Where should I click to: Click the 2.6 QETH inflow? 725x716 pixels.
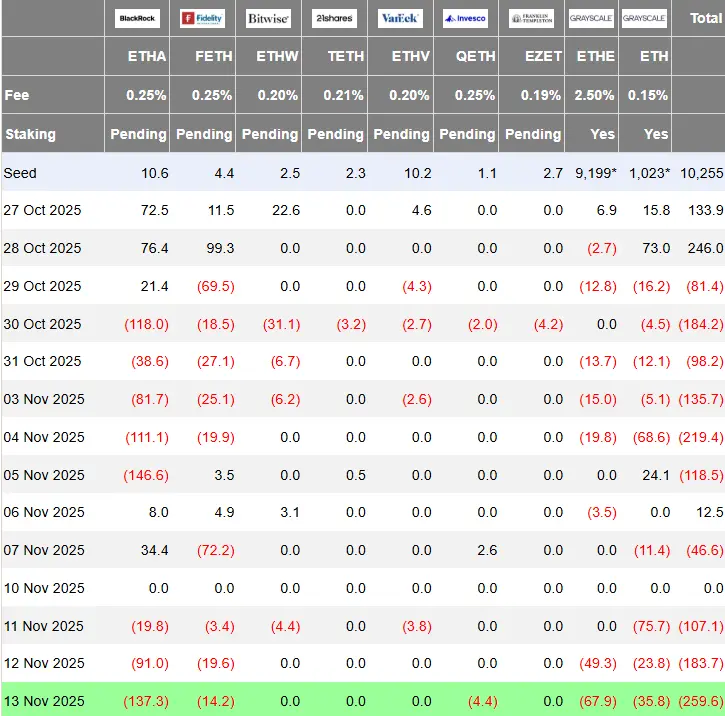point(487,550)
